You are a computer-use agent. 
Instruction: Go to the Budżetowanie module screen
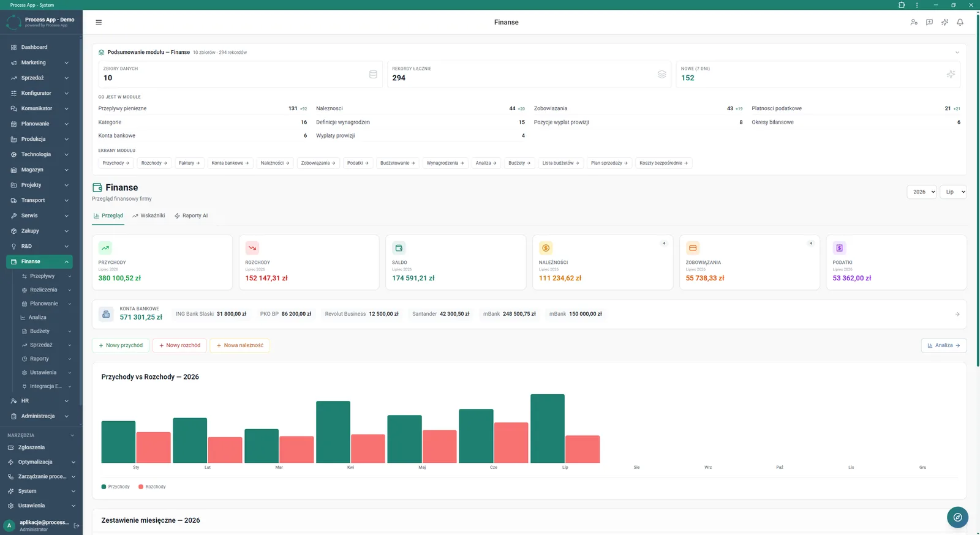click(398, 163)
